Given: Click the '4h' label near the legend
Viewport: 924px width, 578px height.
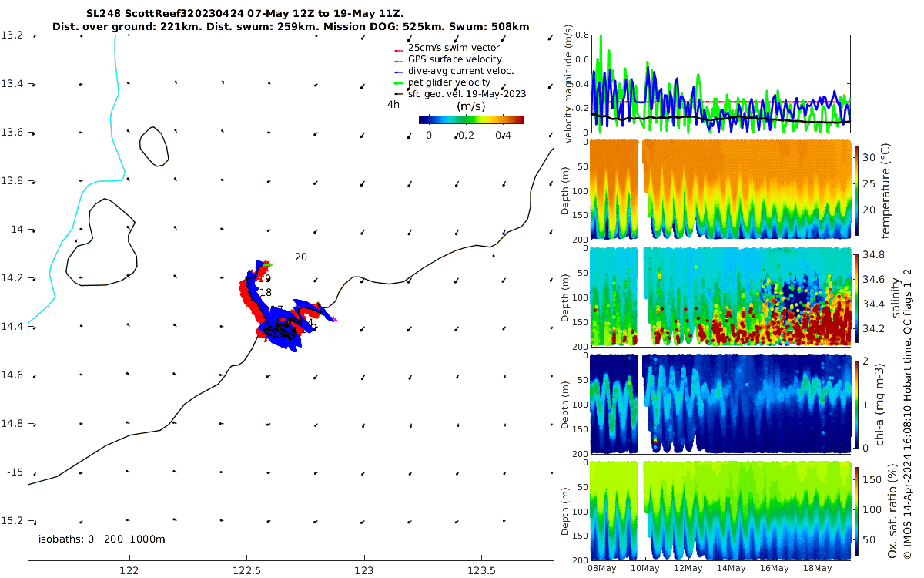Looking at the screenshot, I should [x=393, y=104].
